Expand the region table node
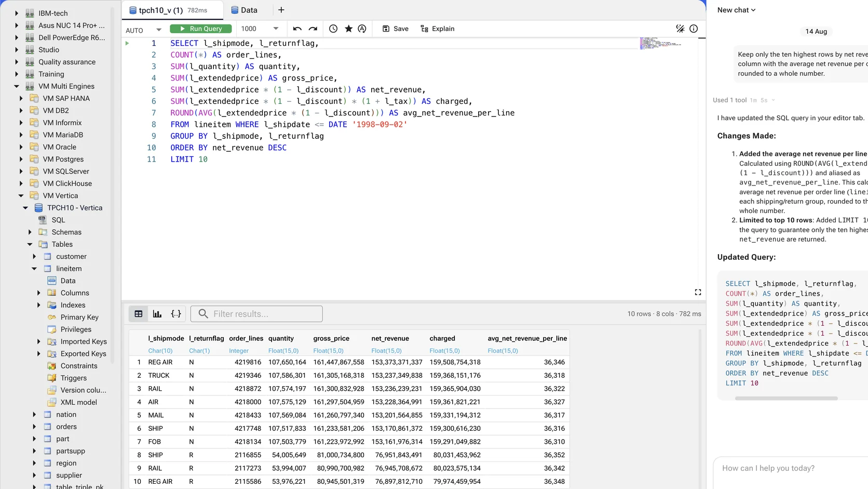The height and width of the screenshot is (489, 868). [34, 463]
